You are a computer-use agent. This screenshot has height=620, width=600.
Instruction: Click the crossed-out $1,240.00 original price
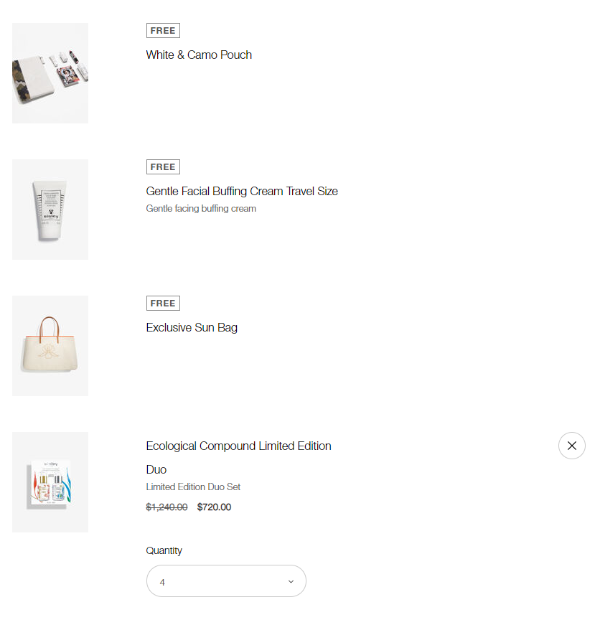pos(167,507)
